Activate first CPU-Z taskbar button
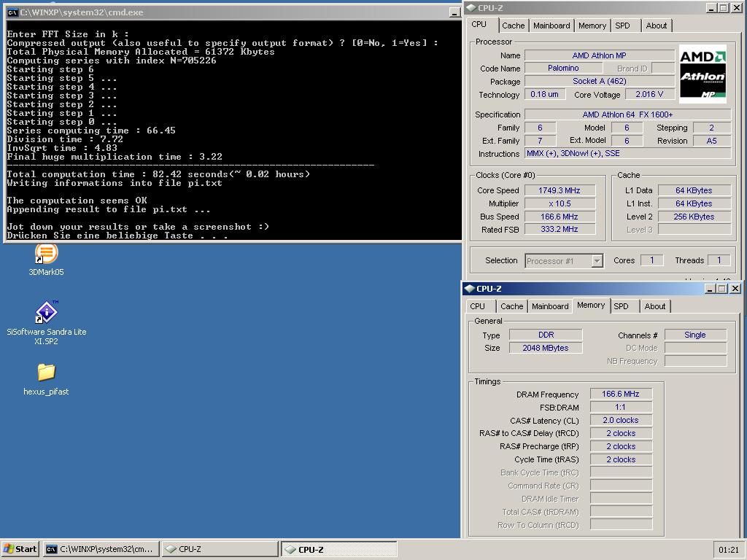Screen dimensions: 747x560 [220, 549]
